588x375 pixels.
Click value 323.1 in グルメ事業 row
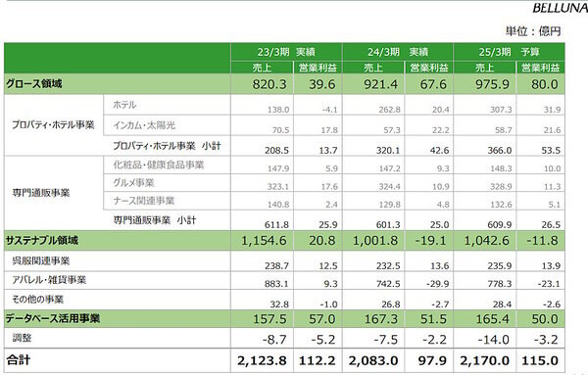[x=278, y=187]
